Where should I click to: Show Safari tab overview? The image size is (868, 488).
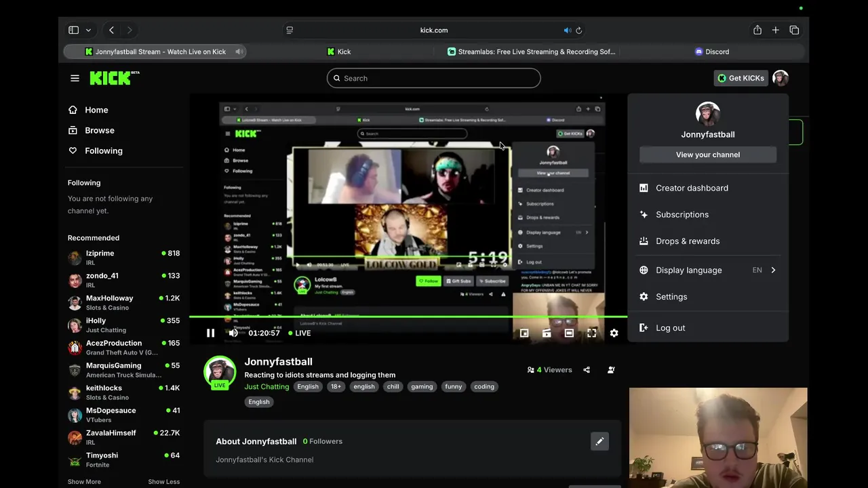[x=794, y=30]
